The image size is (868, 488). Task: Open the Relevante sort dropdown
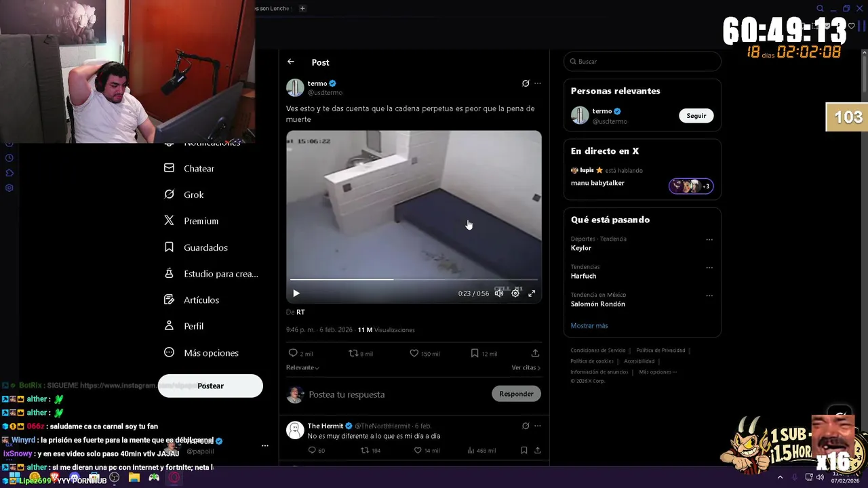(302, 367)
